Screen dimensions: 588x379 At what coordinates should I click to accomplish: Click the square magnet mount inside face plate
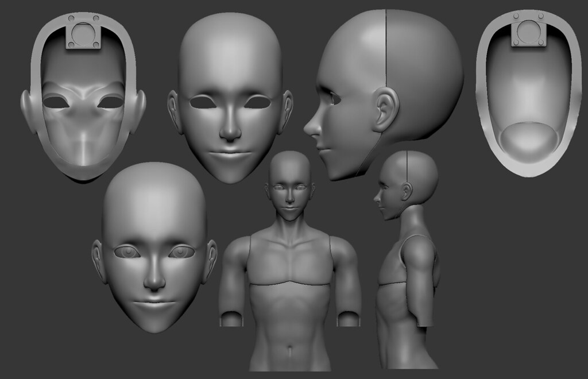83,35
